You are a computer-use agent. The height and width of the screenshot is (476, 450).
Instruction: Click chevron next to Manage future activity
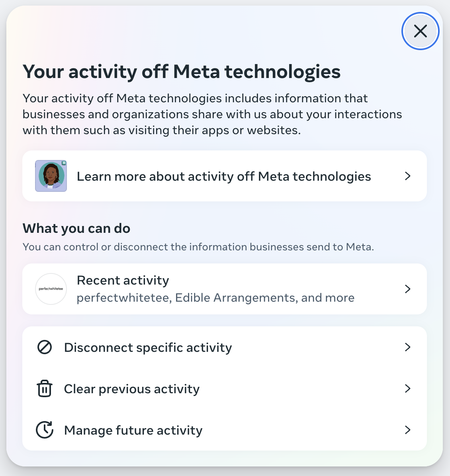407,430
